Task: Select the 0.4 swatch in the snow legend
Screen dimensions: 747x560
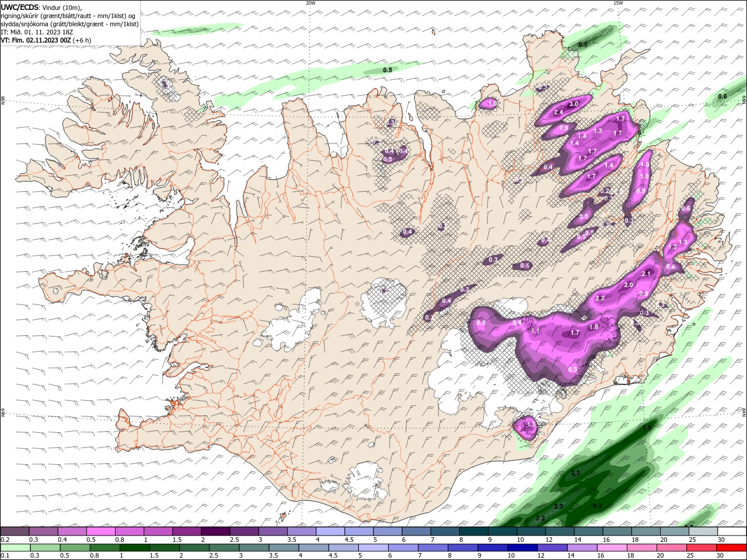Action: point(72,531)
